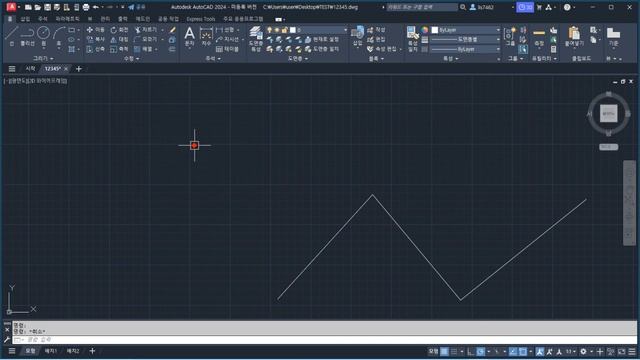Toggle layer on/off lightbulb in layer dropdown
Screen dimensions: 640x360
point(269,30)
